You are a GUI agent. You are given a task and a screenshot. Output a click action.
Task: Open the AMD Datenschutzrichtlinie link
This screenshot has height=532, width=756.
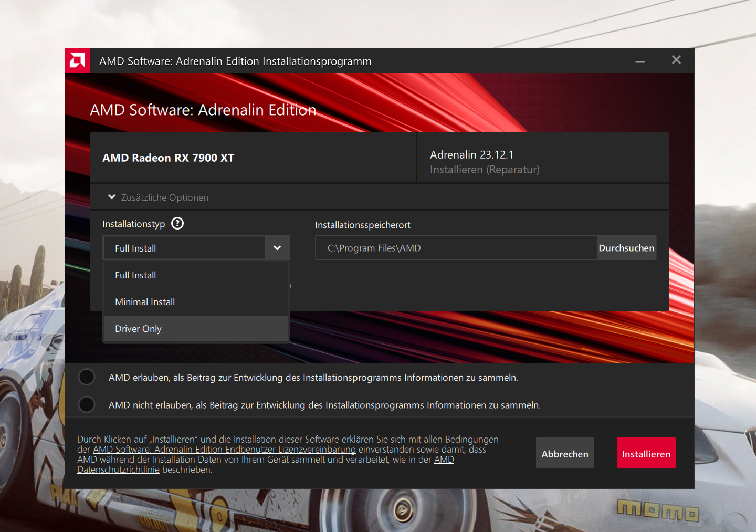pyautogui.click(x=266, y=465)
